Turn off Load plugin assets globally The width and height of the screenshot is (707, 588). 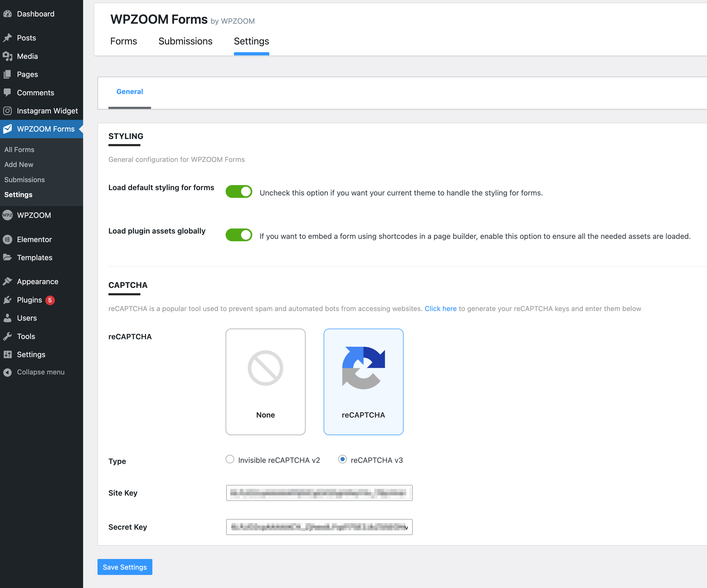tap(239, 235)
